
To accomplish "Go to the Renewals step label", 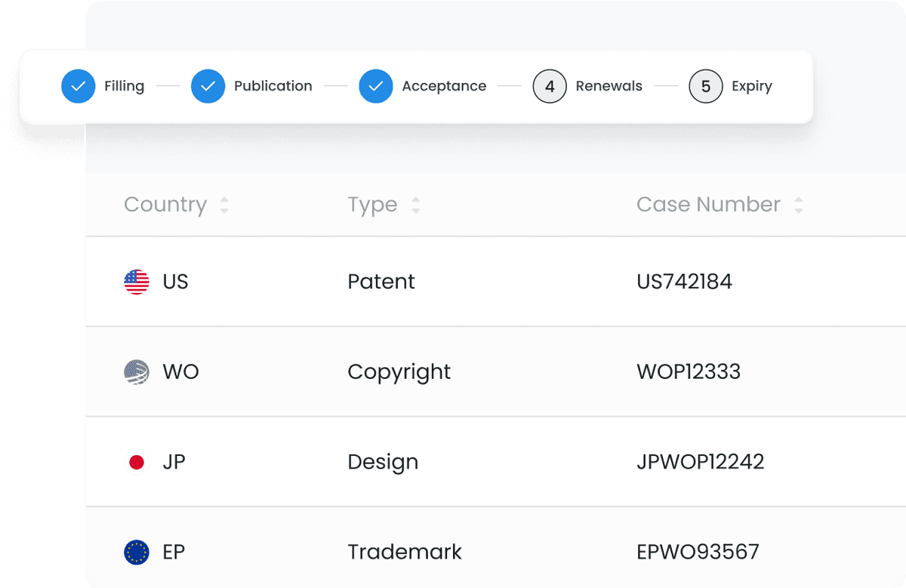I will click(609, 86).
